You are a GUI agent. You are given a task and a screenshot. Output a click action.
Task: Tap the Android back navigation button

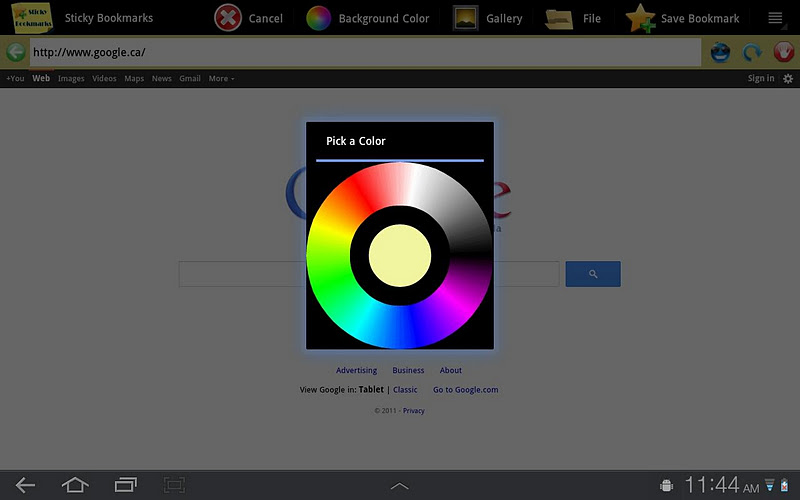tap(25, 485)
